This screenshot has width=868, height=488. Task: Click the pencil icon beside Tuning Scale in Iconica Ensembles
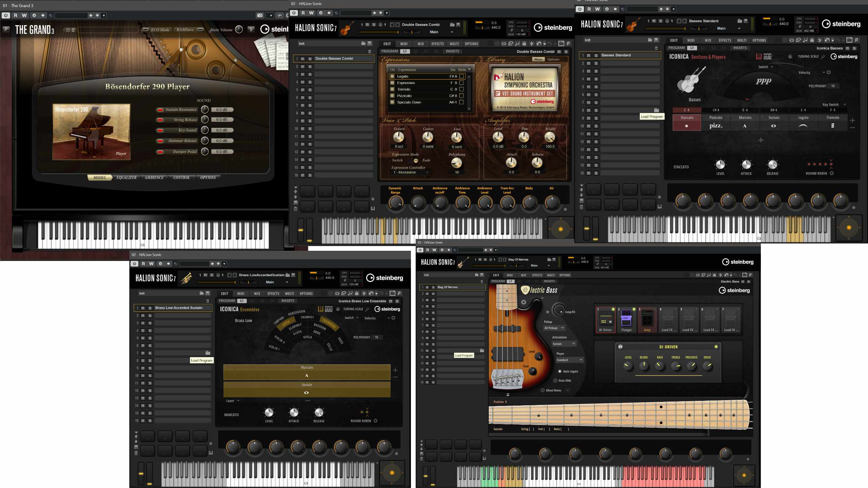pos(367,309)
